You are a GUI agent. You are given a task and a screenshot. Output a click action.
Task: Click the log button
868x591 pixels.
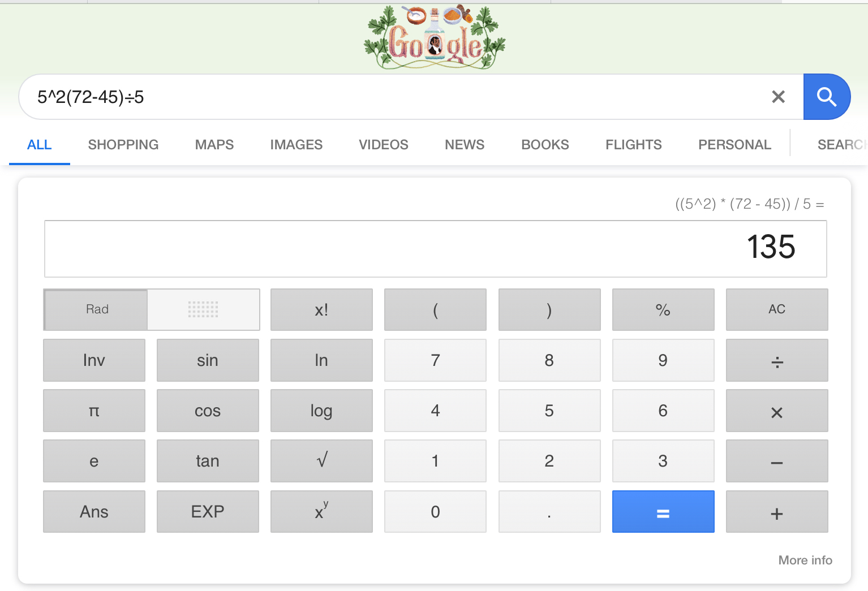(x=321, y=411)
